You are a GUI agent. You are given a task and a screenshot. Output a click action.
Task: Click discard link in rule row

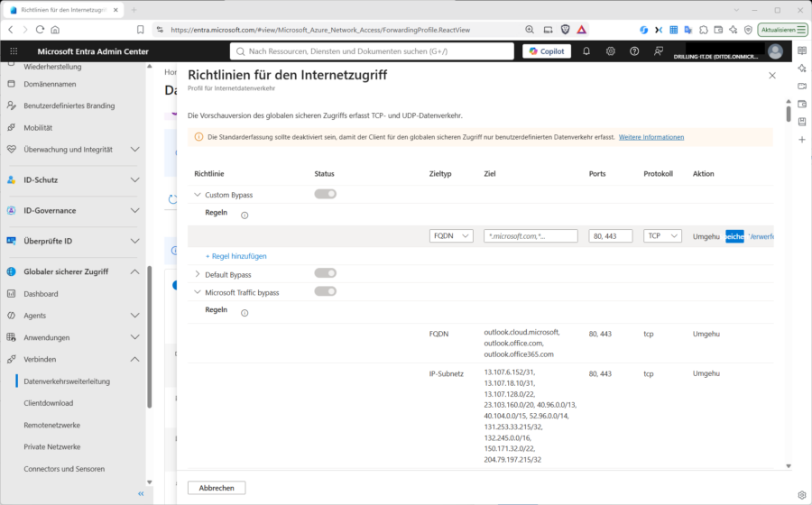pos(761,236)
